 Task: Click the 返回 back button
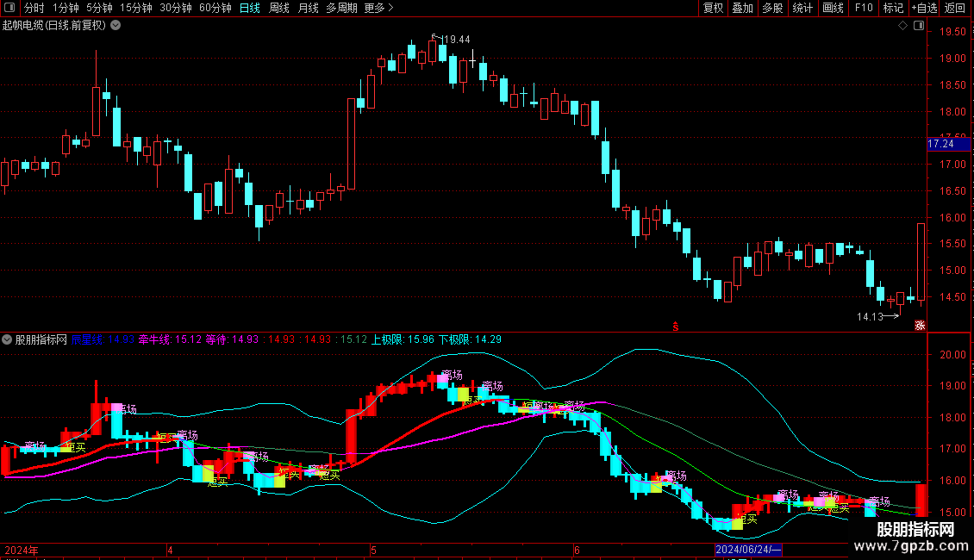click(955, 8)
